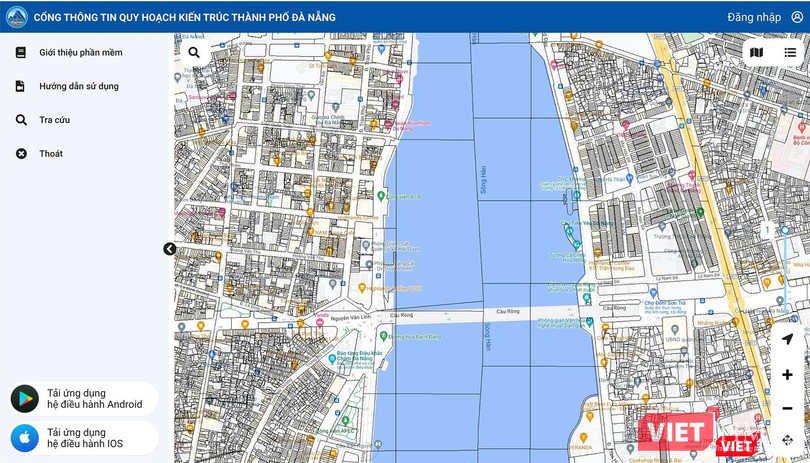Collapse the left sidebar with arrow
This screenshot has height=463, width=810.
169,249
